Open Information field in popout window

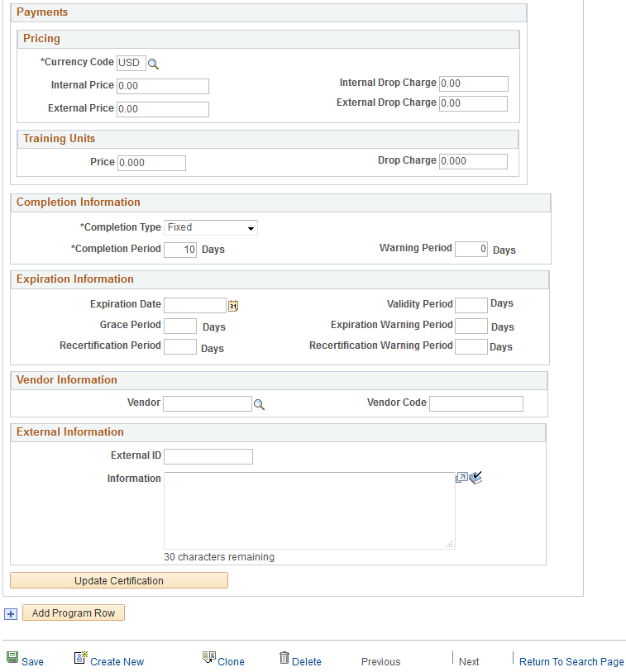461,478
